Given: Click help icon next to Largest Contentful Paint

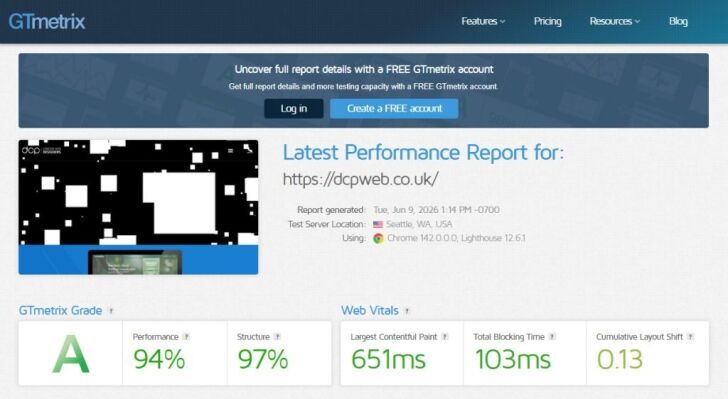Looking at the screenshot, I should pos(445,337).
